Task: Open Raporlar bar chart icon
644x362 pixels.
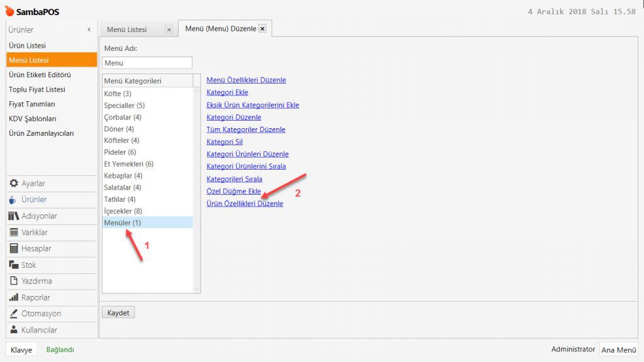Action: [x=14, y=297]
